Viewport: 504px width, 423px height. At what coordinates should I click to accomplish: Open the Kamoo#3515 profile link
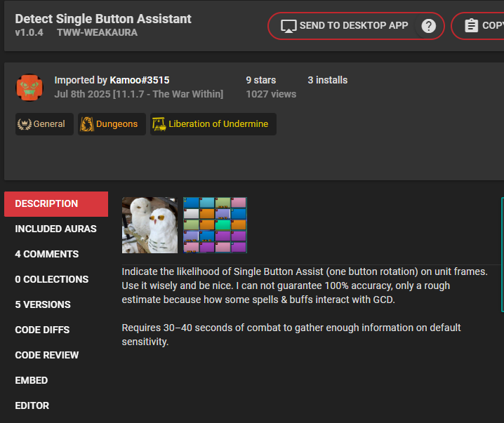point(140,80)
